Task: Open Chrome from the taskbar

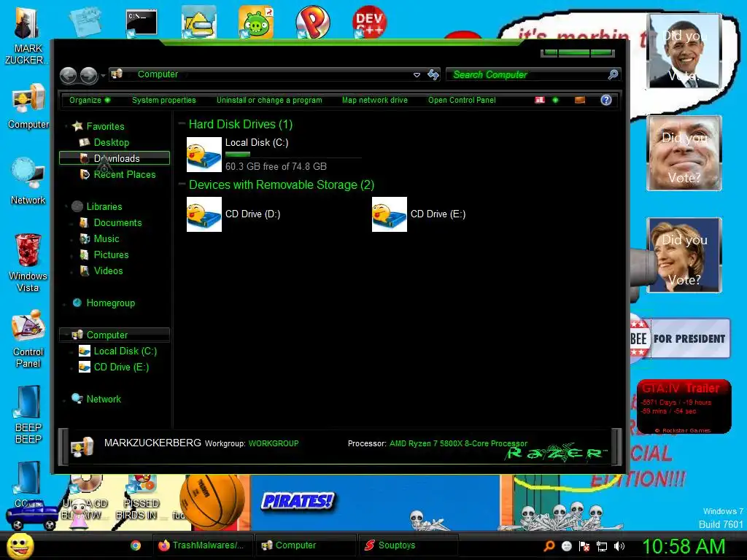Action: [136, 545]
